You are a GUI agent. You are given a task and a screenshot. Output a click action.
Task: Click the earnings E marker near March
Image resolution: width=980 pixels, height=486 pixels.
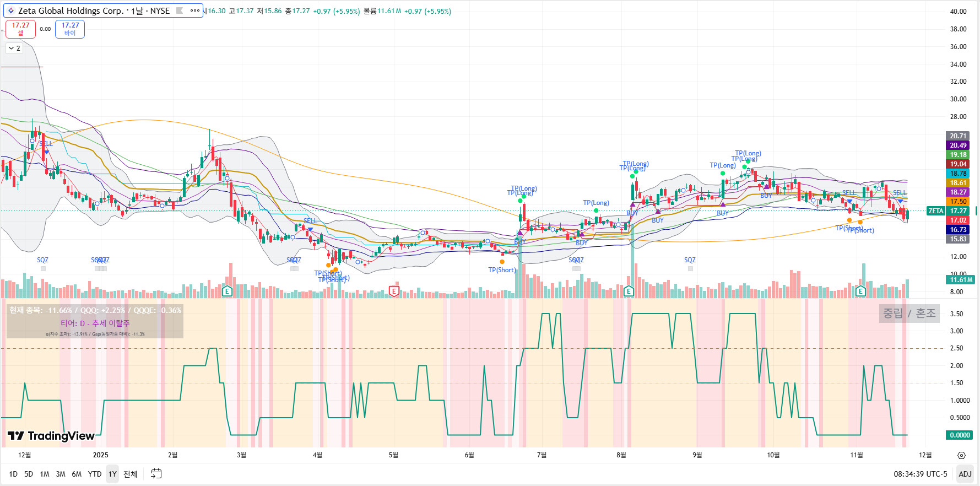point(227,291)
